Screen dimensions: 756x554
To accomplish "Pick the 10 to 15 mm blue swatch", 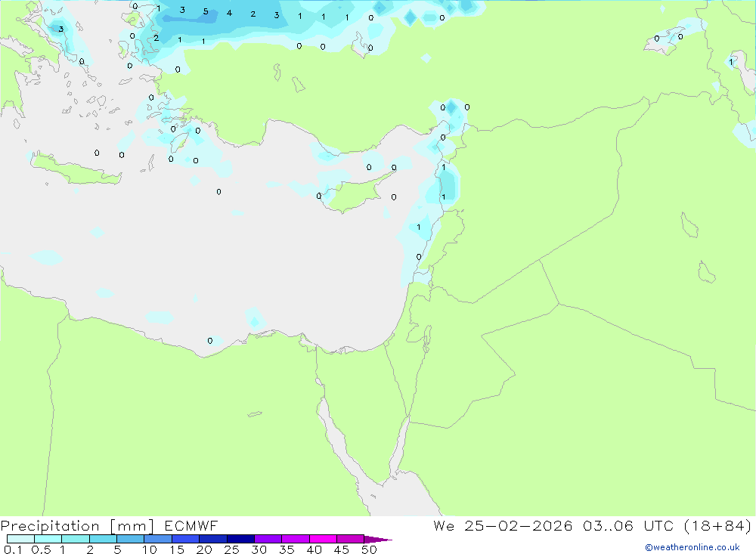I will [x=158, y=539].
